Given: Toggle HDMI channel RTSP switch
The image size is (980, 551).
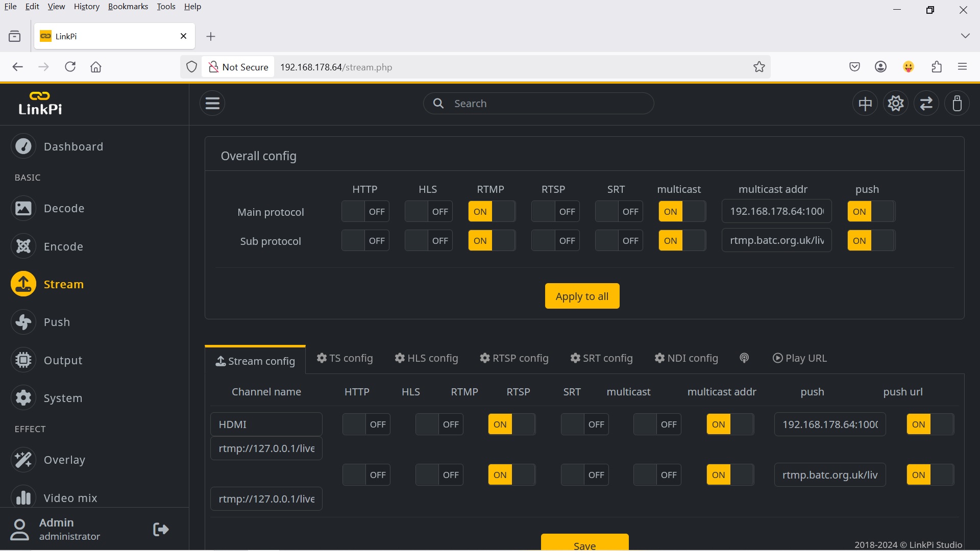Looking at the screenshot, I should 584,424.
